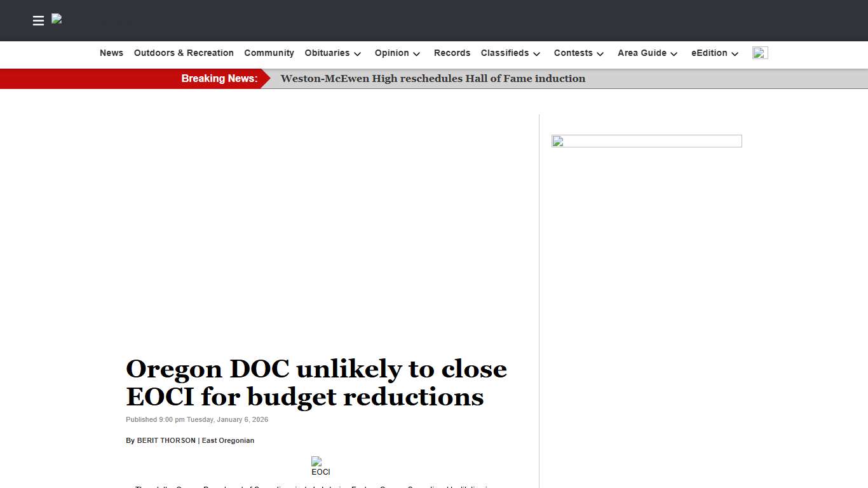Viewport: 868px width, 488px height.
Task: Click the Weston-McEwen Hall of Fame headline
Action: 433,78
